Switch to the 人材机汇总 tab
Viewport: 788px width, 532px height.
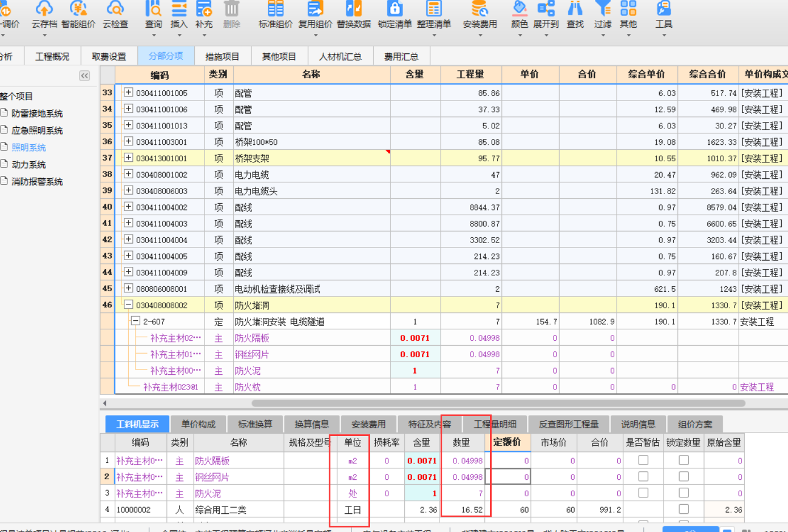click(x=340, y=57)
